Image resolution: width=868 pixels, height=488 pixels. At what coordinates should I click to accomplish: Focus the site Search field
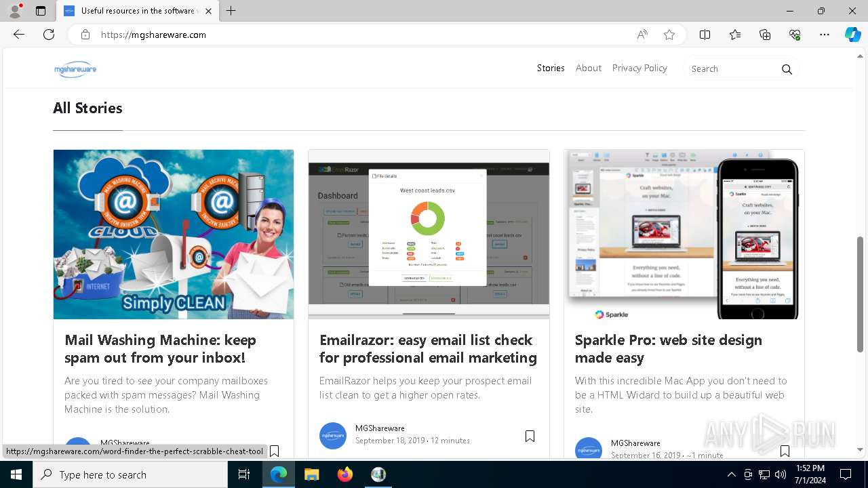(x=731, y=69)
